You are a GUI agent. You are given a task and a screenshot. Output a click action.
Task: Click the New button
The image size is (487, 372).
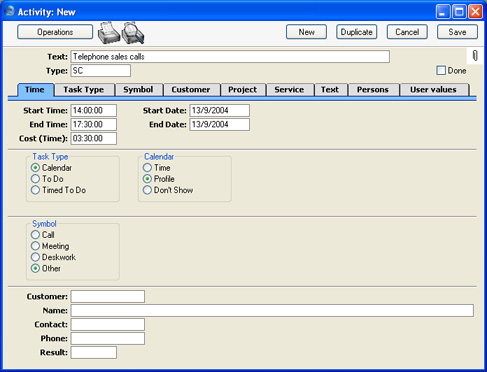(x=306, y=32)
